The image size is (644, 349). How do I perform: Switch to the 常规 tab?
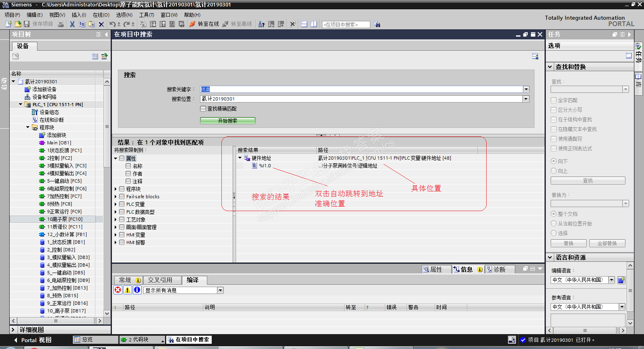click(x=129, y=280)
